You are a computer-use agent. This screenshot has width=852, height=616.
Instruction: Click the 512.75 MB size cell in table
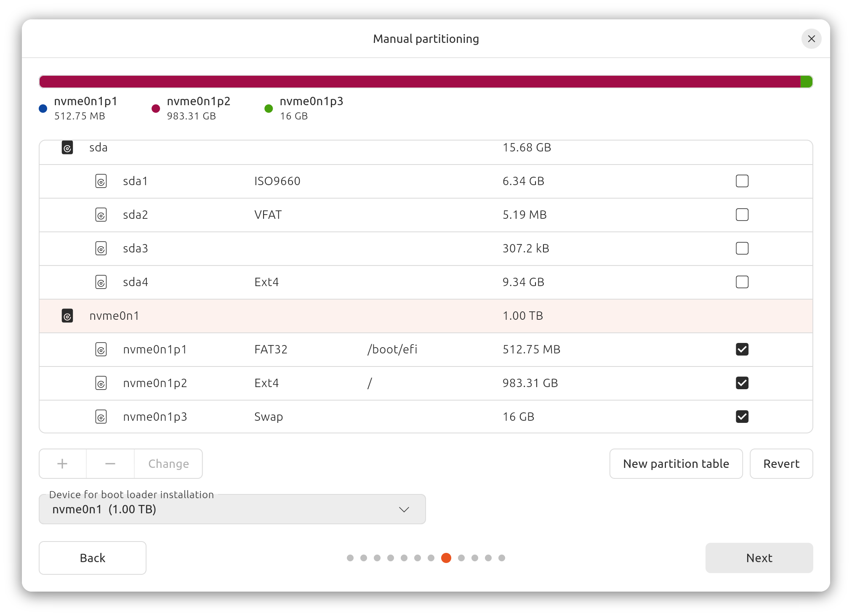click(531, 350)
